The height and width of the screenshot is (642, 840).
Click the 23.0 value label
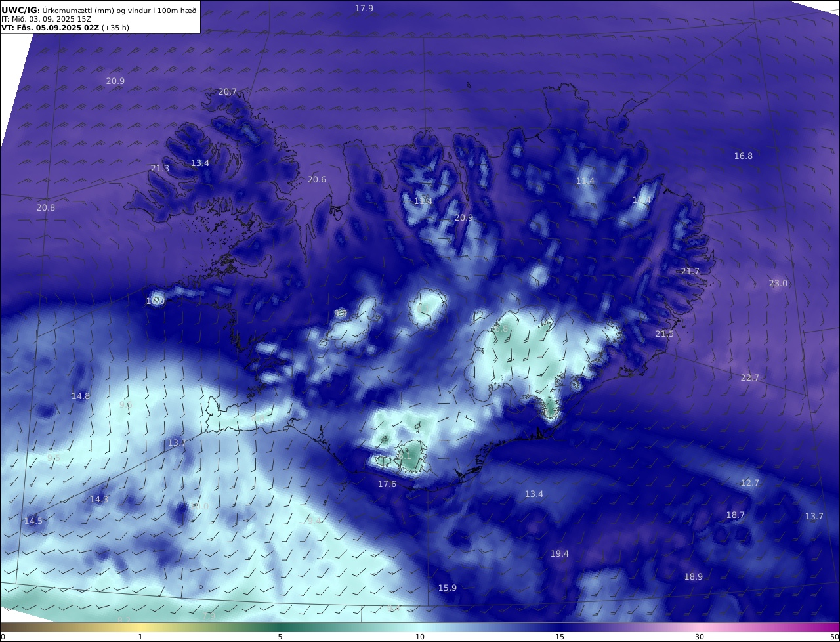click(778, 284)
